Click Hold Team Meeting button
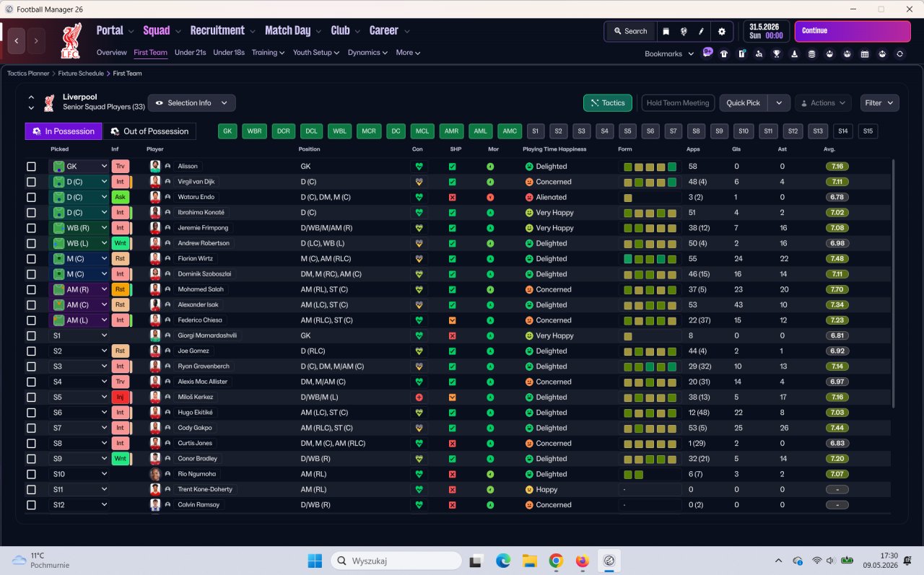Viewport: 924px width, 575px height. click(x=678, y=103)
